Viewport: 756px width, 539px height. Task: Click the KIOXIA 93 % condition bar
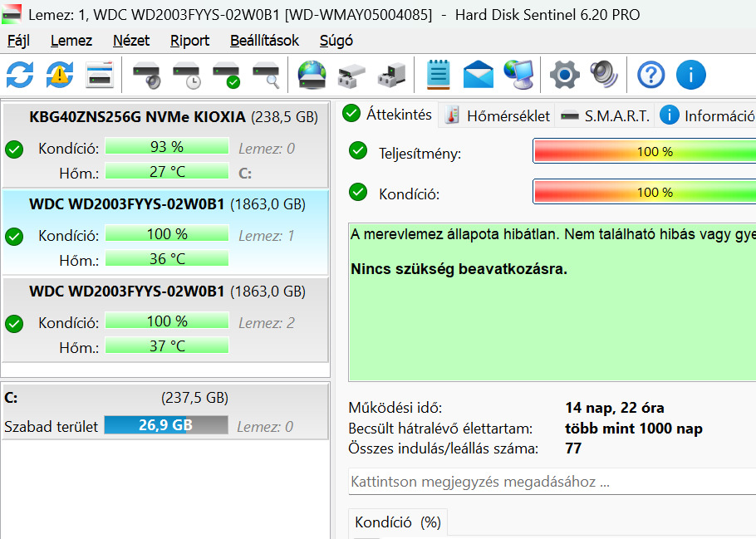167,146
